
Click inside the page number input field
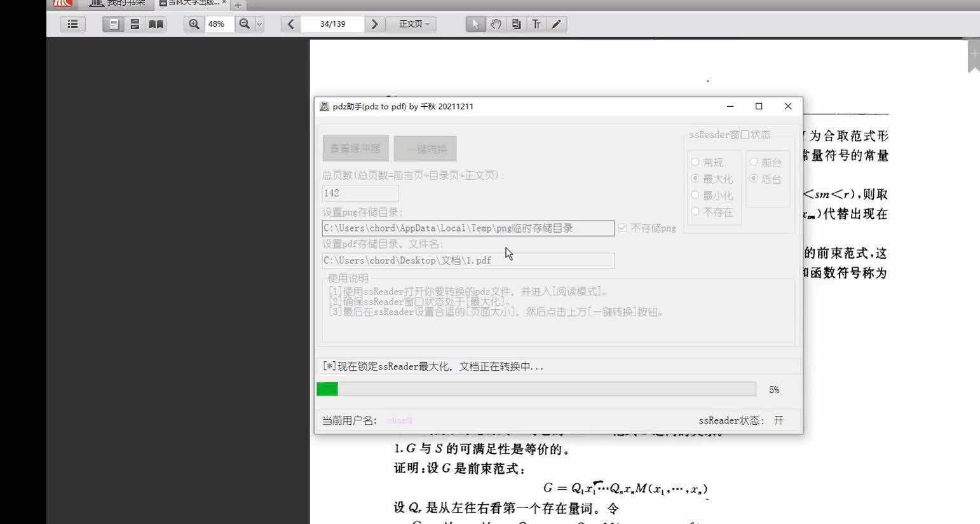pyautogui.click(x=332, y=24)
